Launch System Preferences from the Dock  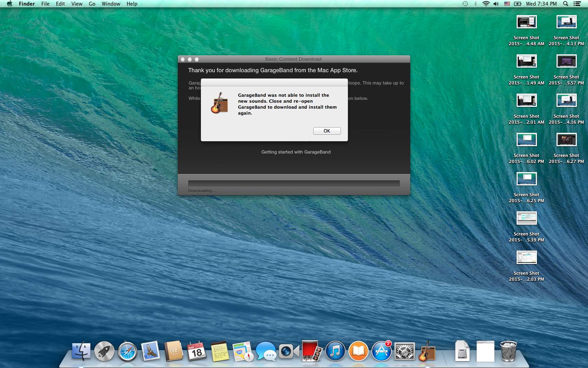coord(404,351)
